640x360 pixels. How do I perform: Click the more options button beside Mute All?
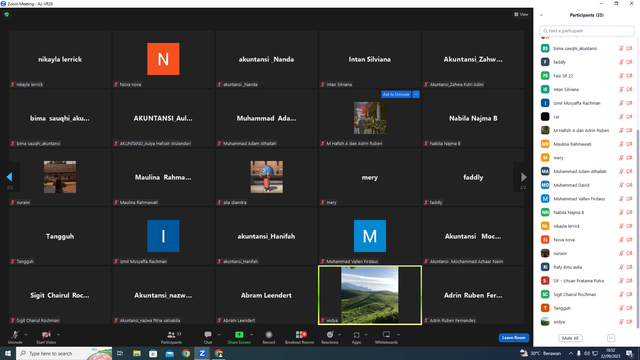coord(611,338)
